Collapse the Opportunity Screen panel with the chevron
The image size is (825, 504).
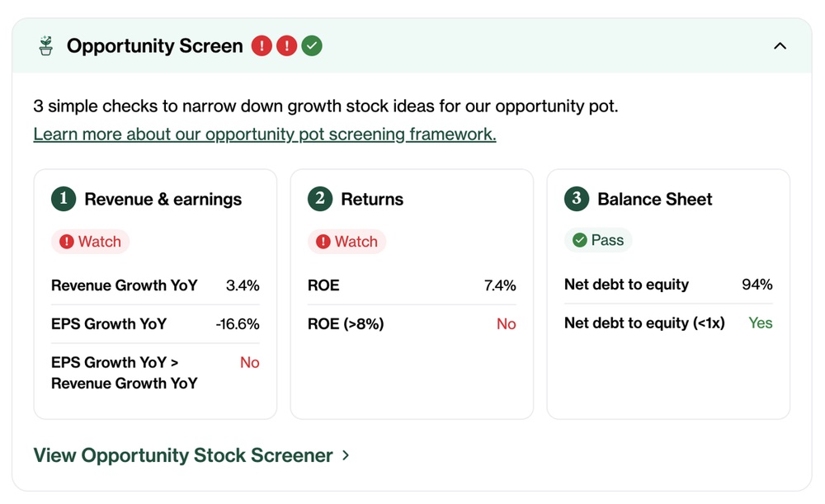tap(780, 45)
